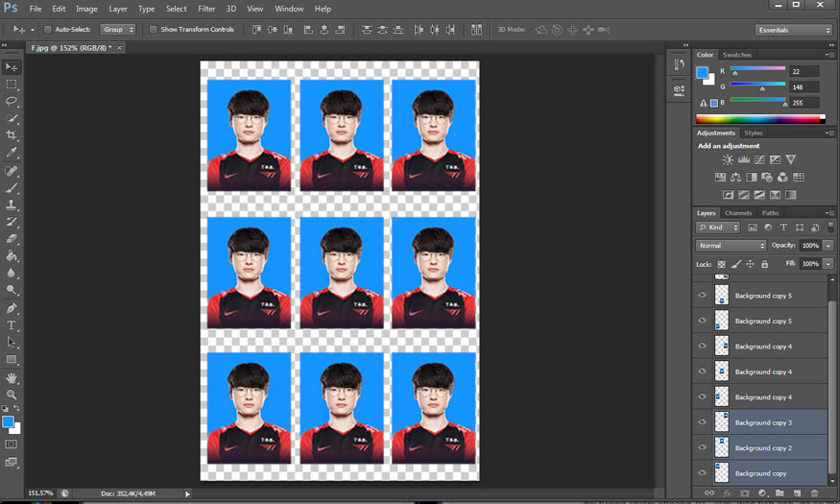Viewport: 840px width, 504px height.
Task: Open the Image menu
Action: (86, 9)
